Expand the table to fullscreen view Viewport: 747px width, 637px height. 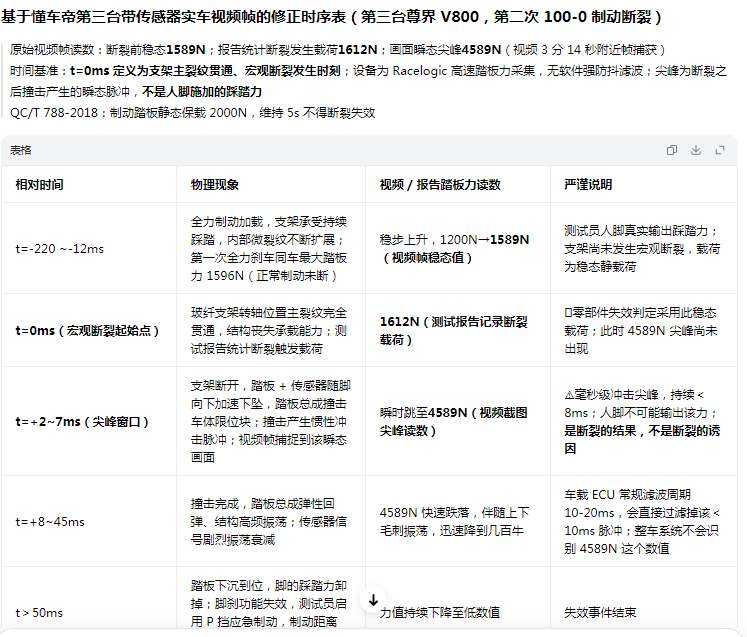tap(720, 151)
